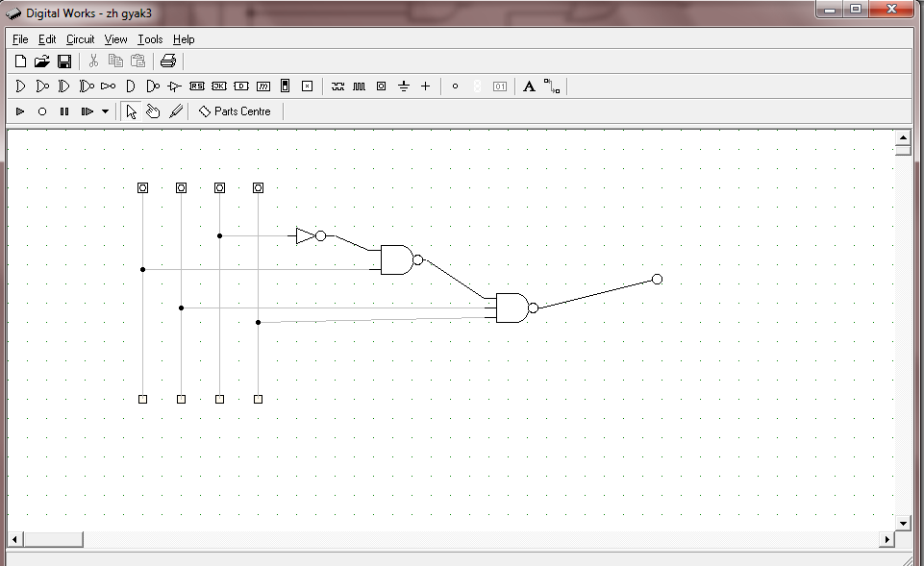Activate the hand interaction tool

153,111
